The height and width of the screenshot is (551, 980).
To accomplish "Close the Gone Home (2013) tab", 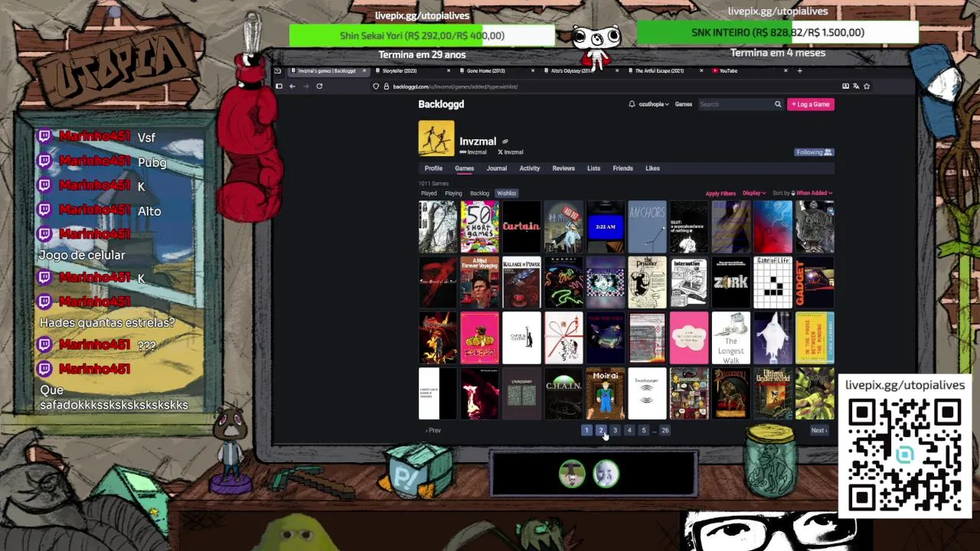I will [x=533, y=71].
